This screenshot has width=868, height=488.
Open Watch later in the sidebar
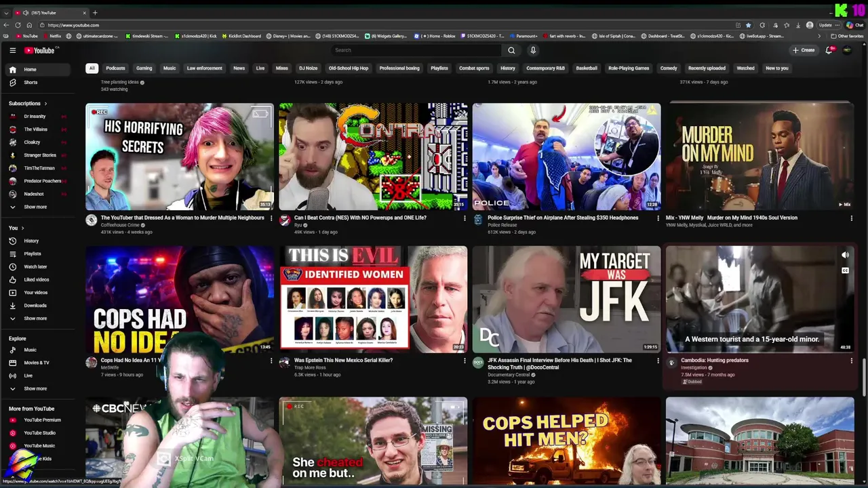39,266
